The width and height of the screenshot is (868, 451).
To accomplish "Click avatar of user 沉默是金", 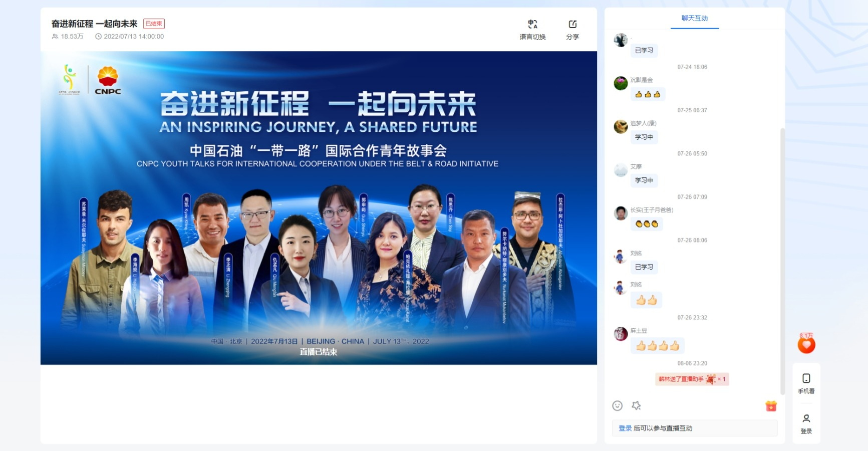I will coord(621,83).
